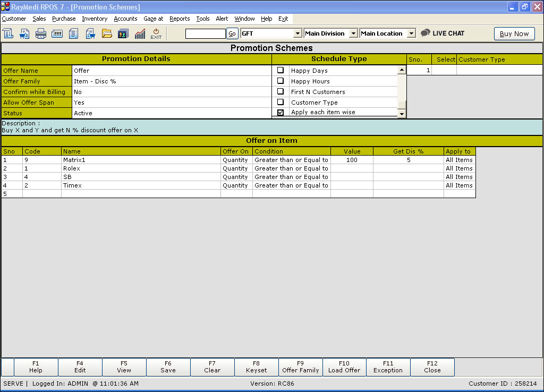Open the Customer menu
The height and width of the screenshot is (392, 544).
pyautogui.click(x=14, y=19)
